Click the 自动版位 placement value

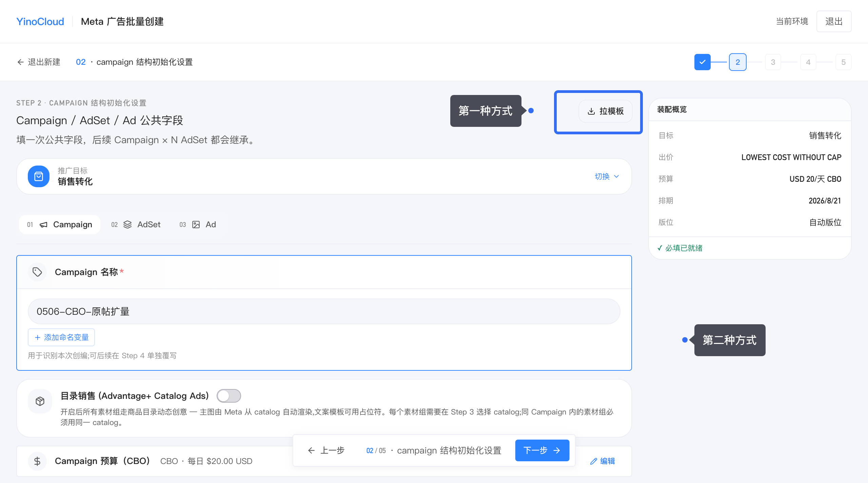(x=825, y=223)
